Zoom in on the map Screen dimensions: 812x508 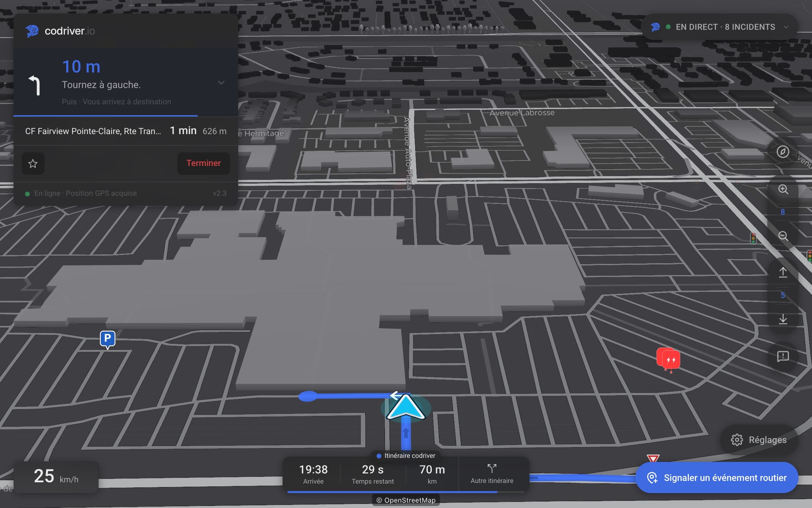pos(783,189)
